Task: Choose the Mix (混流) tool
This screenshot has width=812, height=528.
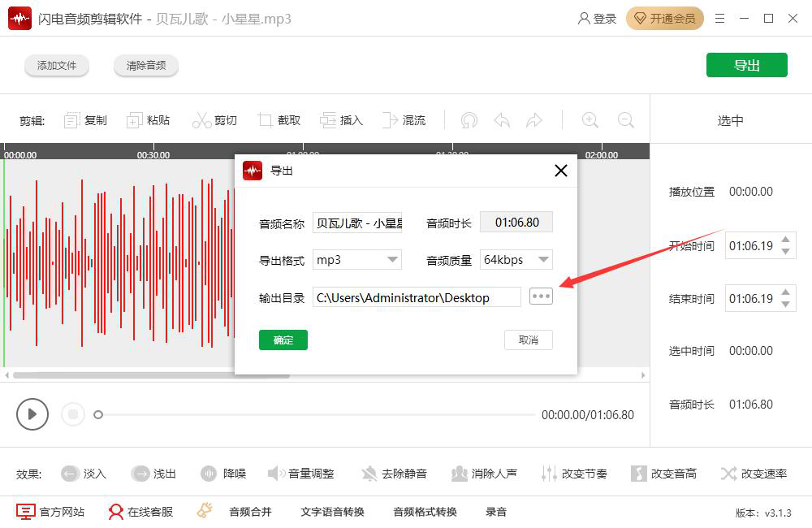Action: pos(391,120)
